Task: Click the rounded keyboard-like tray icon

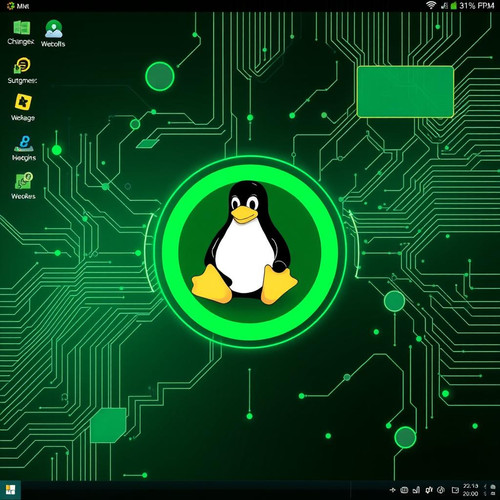Action: click(x=404, y=490)
